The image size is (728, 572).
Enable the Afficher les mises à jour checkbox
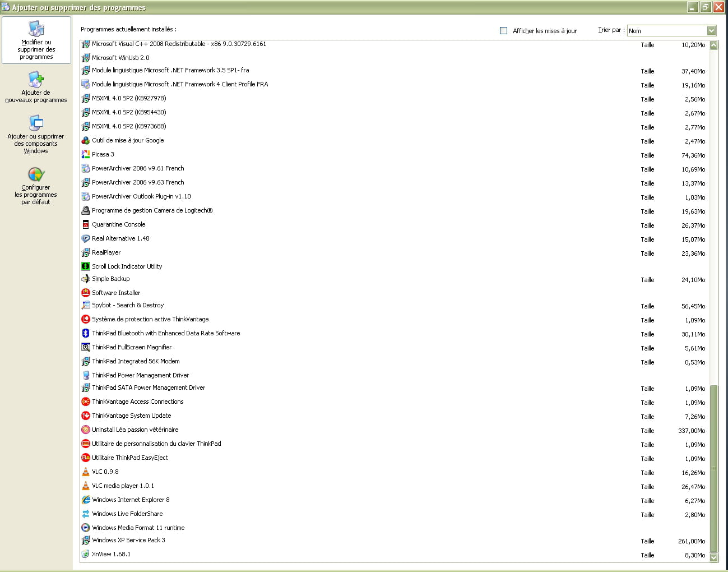(x=503, y=31)
